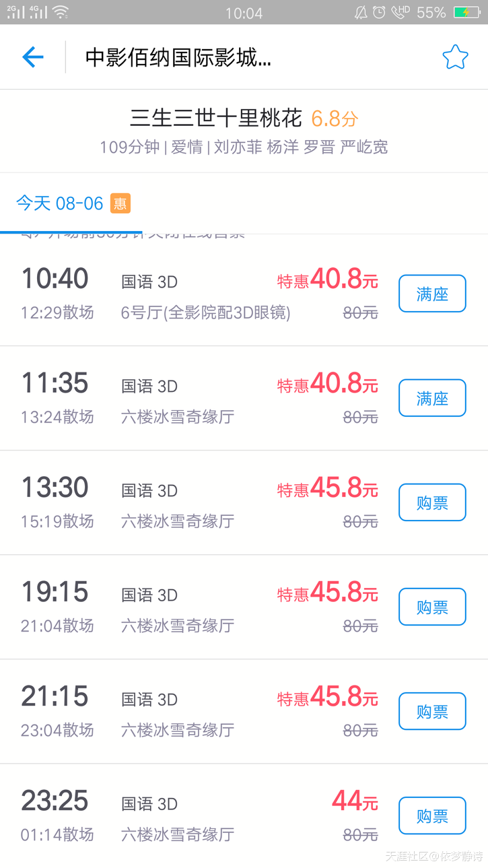This screenshot has width=488, height=868.
Task: Tap the alarm clock status icon
Action: point(379,12)
